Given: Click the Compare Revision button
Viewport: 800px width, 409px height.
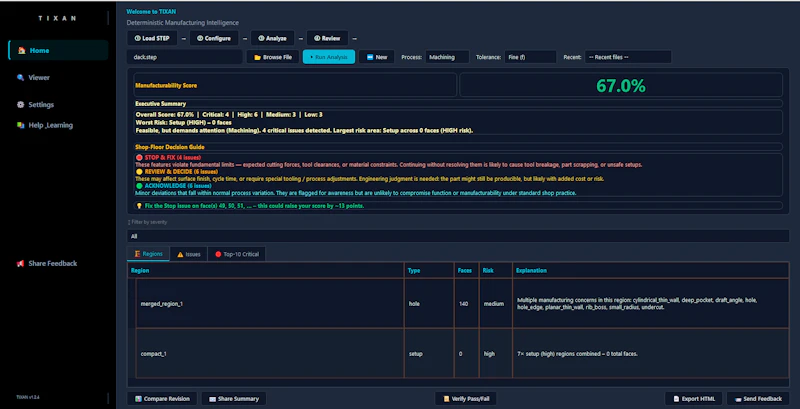Looking at the screenshot, I should 162,399.
